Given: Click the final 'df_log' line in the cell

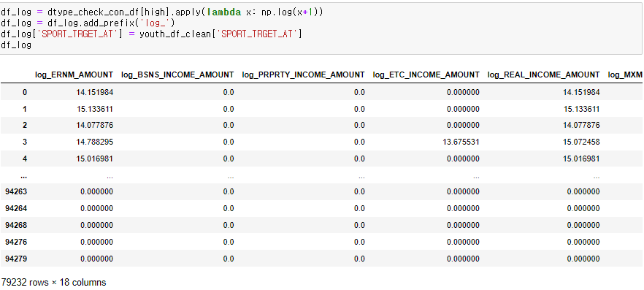Looking at the screenshot, I should pyautogui.click(x=16, y=45).
